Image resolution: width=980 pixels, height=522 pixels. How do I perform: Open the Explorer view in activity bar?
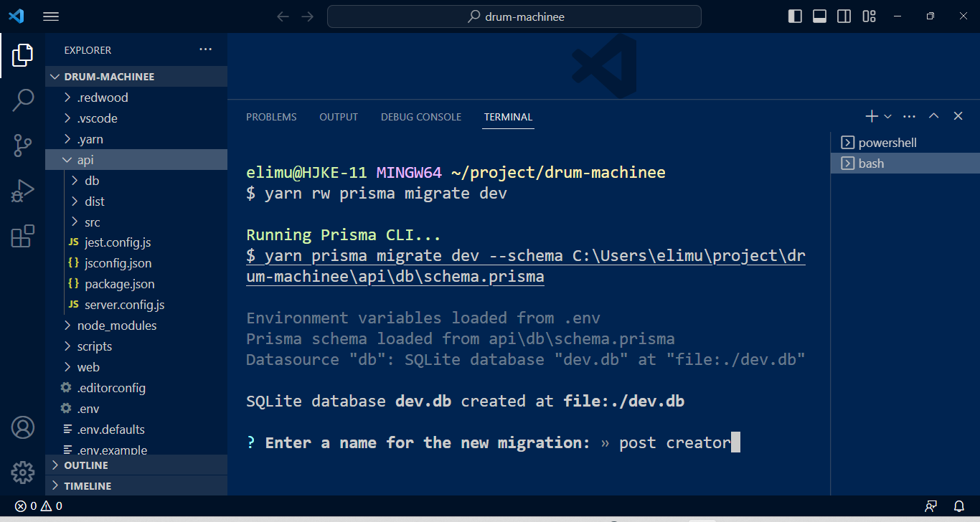coord(22,55)
